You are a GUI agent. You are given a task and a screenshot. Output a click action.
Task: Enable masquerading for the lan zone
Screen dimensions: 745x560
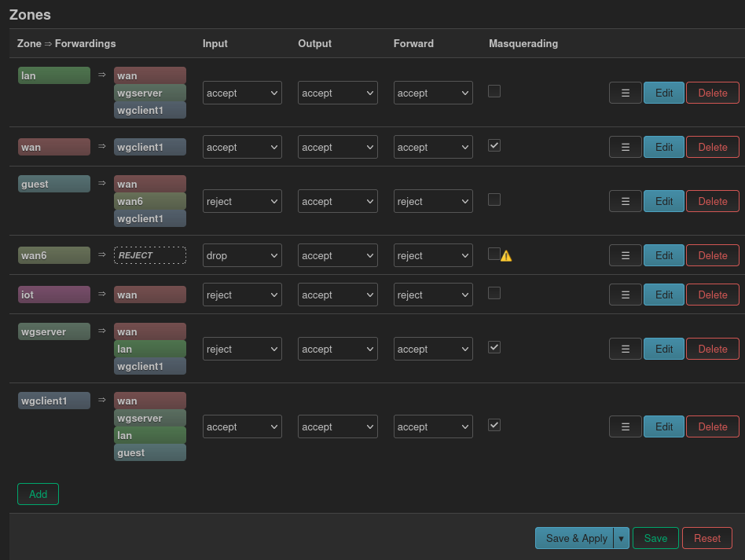coord(494,91)
